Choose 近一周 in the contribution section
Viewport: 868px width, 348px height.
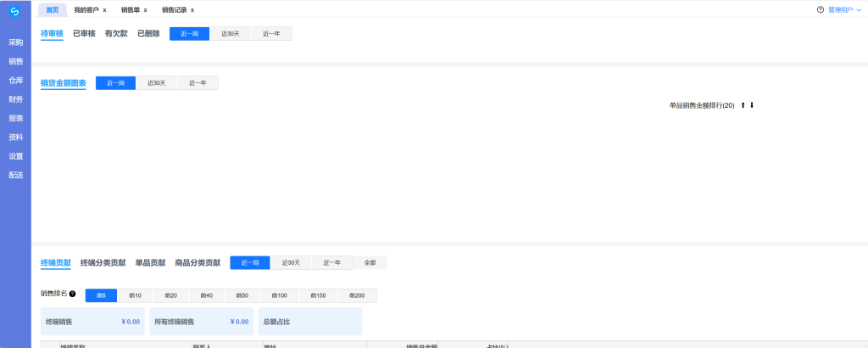click(x=250, y=262)
